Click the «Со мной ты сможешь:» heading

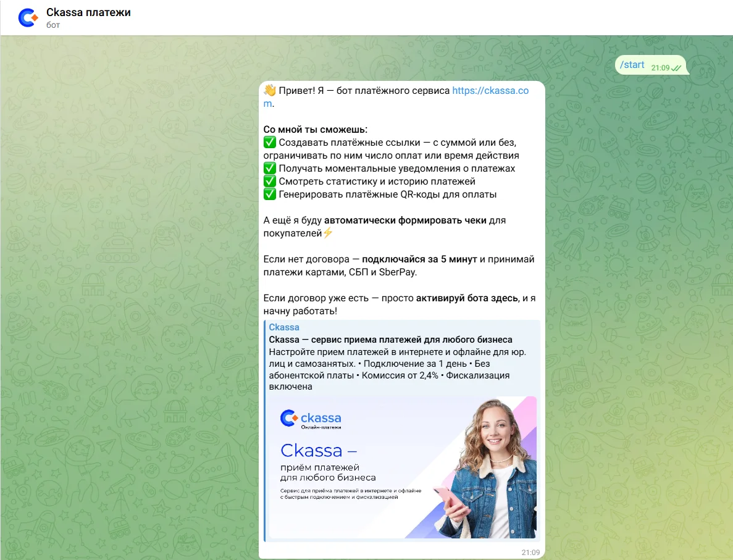(x=315, y=130)
